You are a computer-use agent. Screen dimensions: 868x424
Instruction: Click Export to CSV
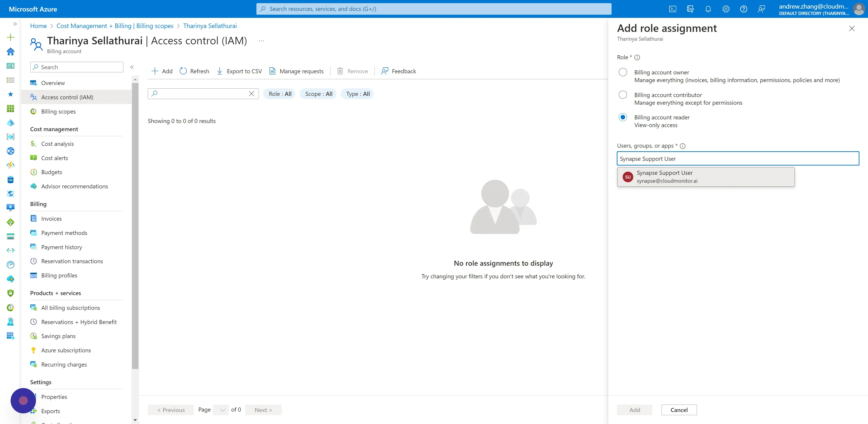click(239, 71)
